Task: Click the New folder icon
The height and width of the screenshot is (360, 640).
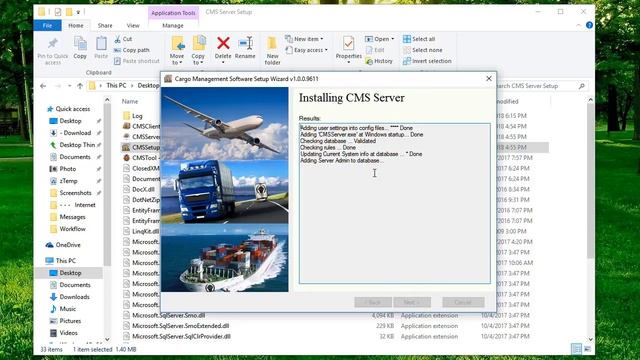Action: [272, 43]
